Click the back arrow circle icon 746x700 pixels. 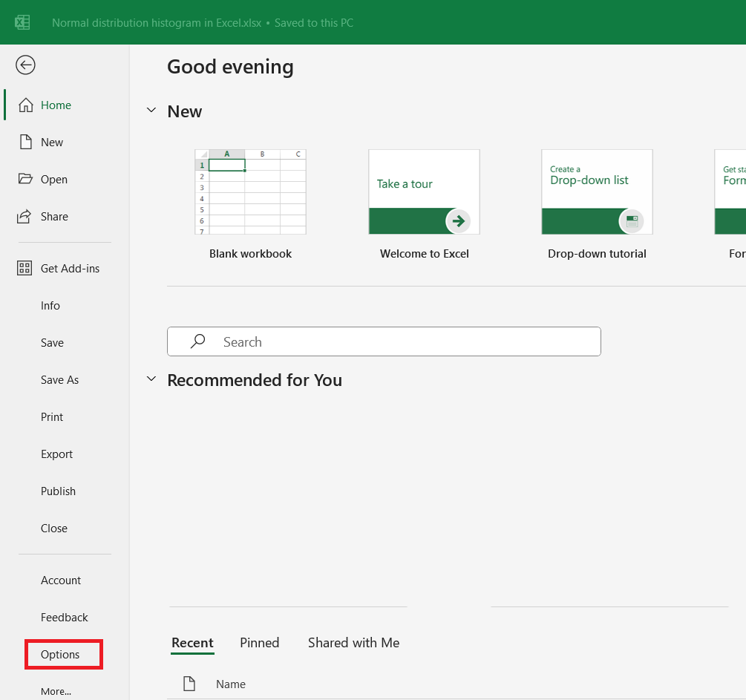pos(25,65)
